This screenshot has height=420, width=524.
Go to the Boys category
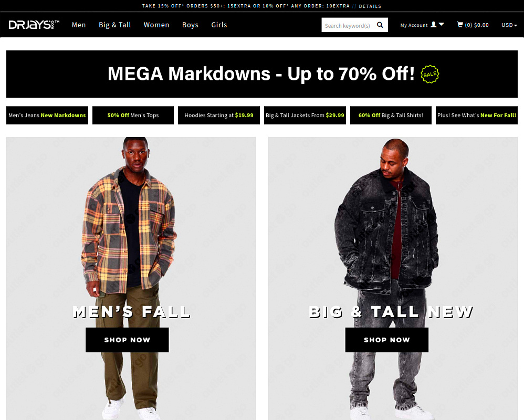(190, 25)
